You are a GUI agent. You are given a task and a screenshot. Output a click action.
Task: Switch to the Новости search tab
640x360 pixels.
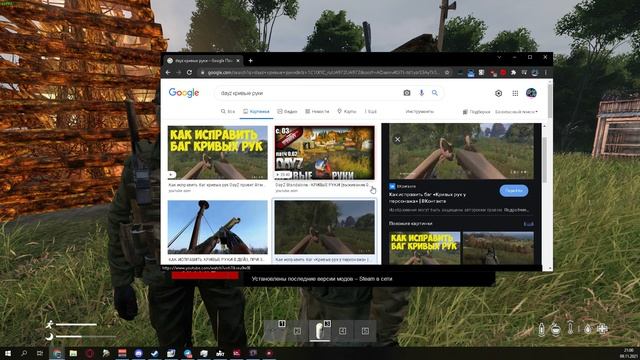317,111
